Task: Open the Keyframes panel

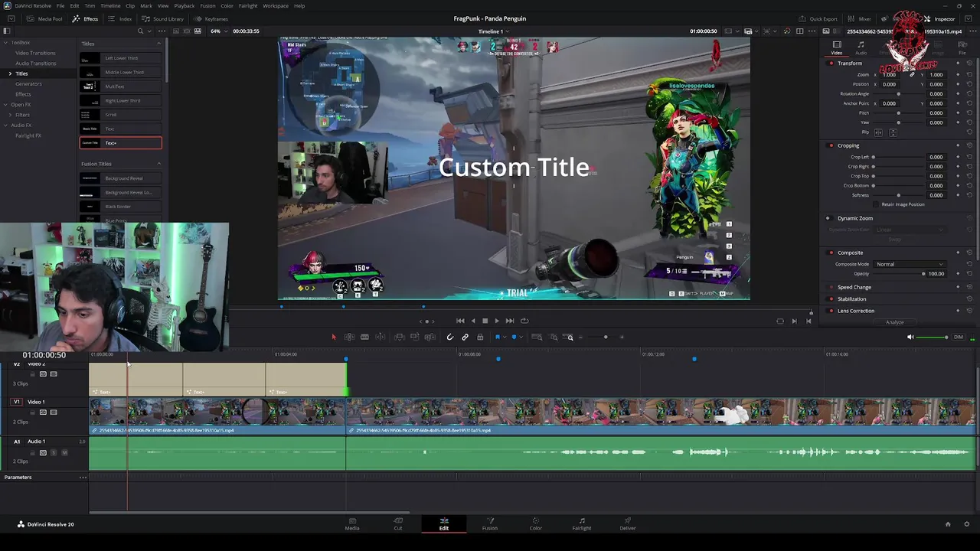Action: point(211,18)
